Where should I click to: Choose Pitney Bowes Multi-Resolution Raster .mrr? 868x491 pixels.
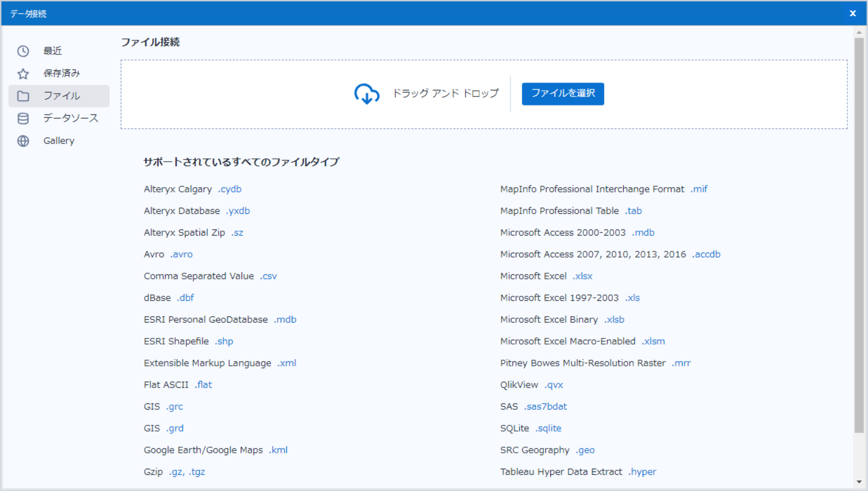click(x=596, y=363)
